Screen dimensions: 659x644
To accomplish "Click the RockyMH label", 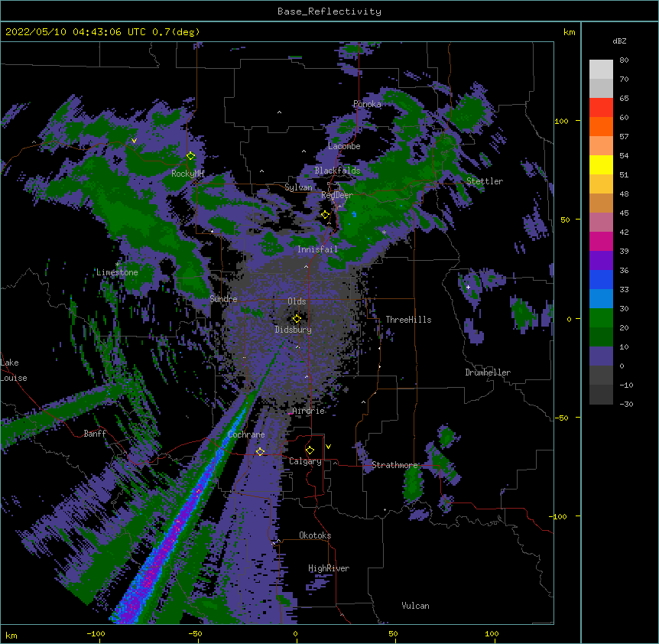I will tap(187, 174).
